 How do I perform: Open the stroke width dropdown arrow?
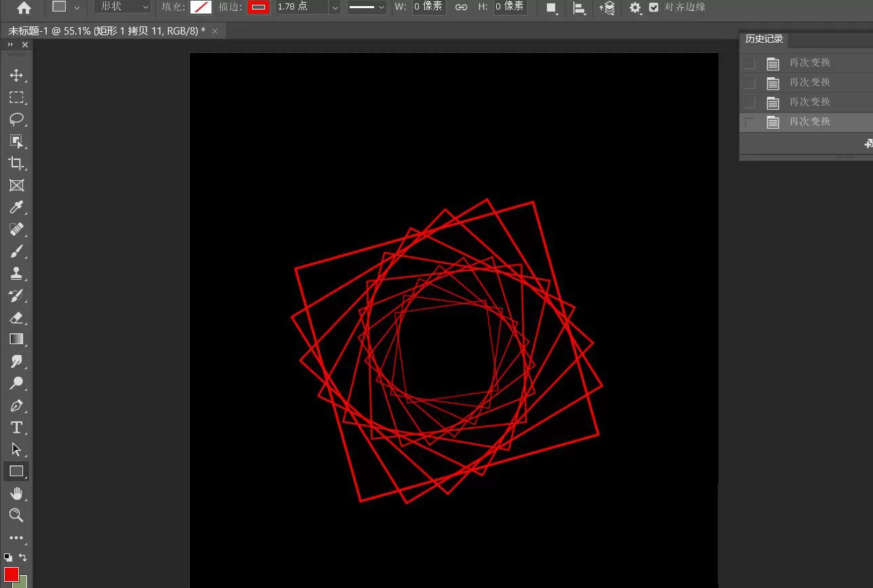(x=335, y=7)
